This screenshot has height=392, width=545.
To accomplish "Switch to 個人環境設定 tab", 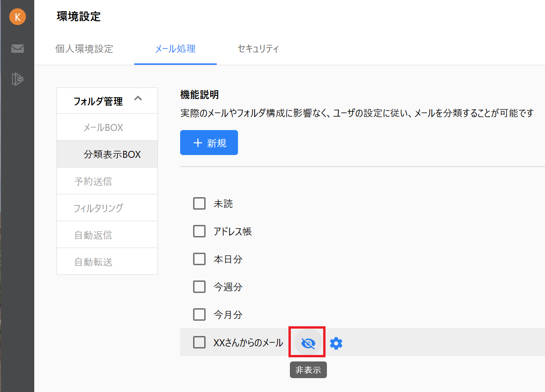I will (x=84, y=49).
